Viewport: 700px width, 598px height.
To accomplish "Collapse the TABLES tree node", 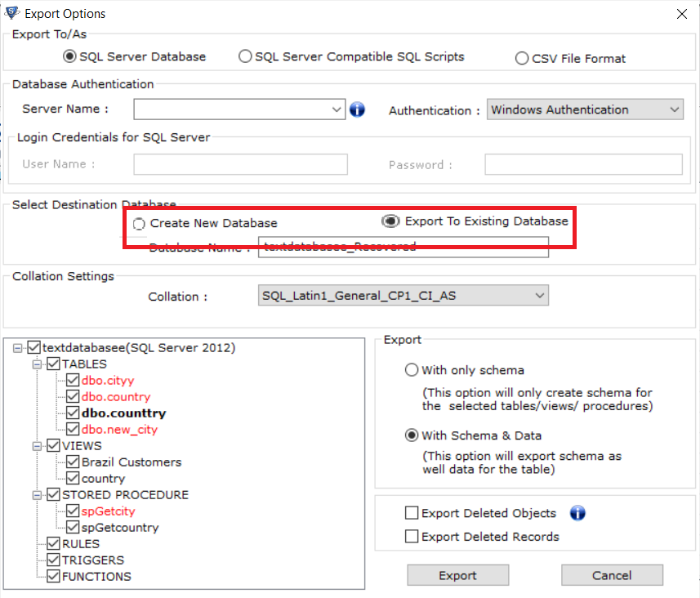I will click(x=37, y=364).
